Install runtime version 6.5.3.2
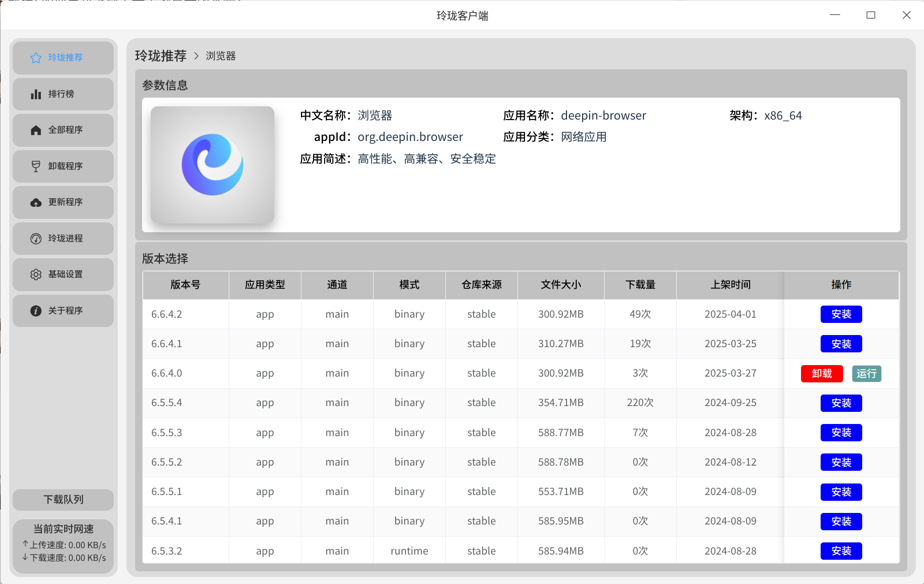Viewport: 924px width, 584px height. point(841,551)
